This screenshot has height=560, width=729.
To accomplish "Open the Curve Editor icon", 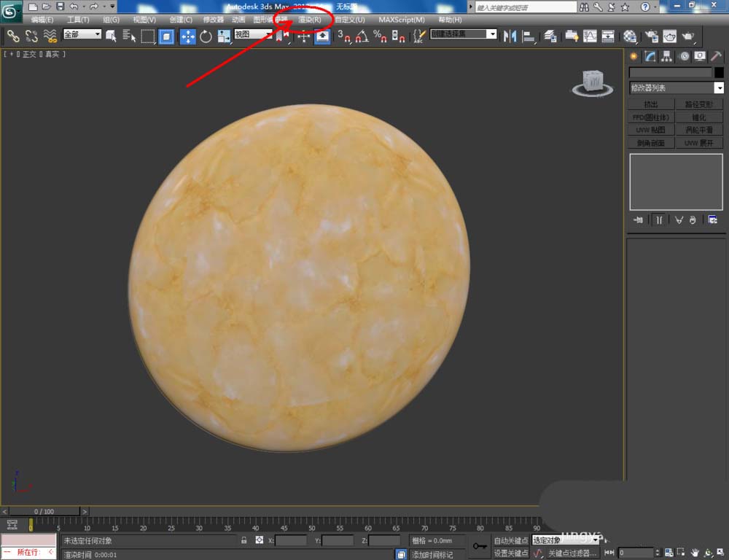I will point(590,36).
